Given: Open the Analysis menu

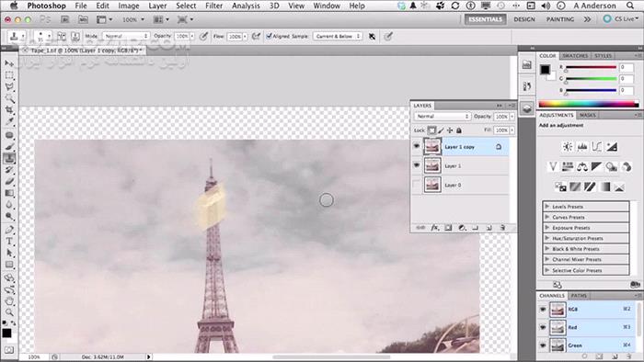Looking at the screenshot, I should pyautogui.click(x=246, y=6).
